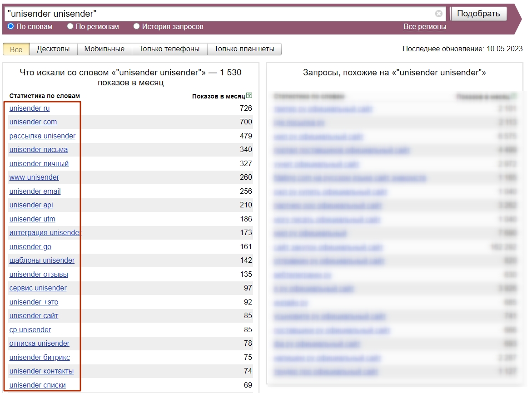This screenshot has width=532, height=393.
Task: Select the По словам radio option
Action: (x=11, y=26)
